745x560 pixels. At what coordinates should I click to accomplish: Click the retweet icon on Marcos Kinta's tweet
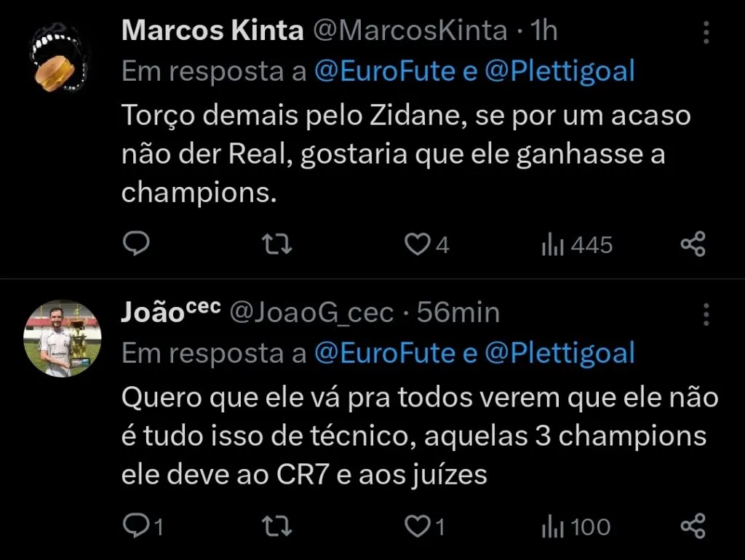[x=276, y=244]
